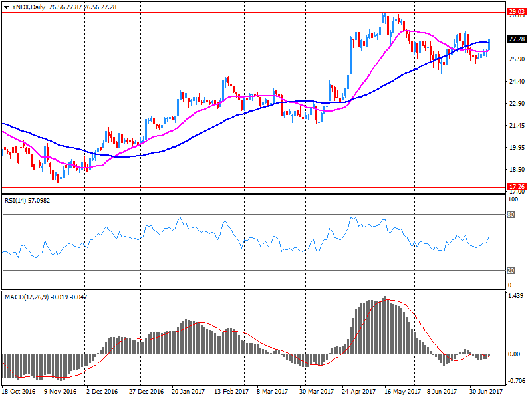Image resolution: width=532 pixels, height=399 pixels.
Task: Select the 18 Oct 2016 date label
Action: [x=19, y=392]
